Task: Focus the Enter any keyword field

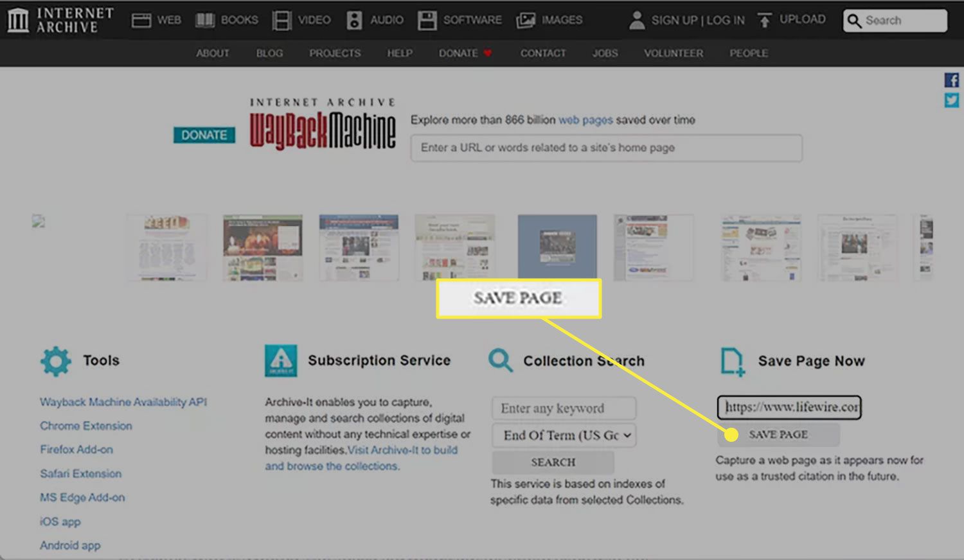Action: pyautogui.click(x=564, y=408)
